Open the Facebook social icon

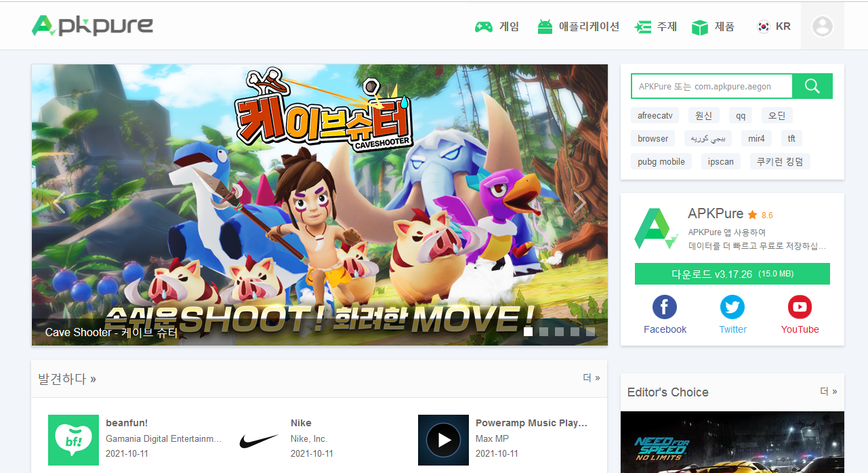665,307
